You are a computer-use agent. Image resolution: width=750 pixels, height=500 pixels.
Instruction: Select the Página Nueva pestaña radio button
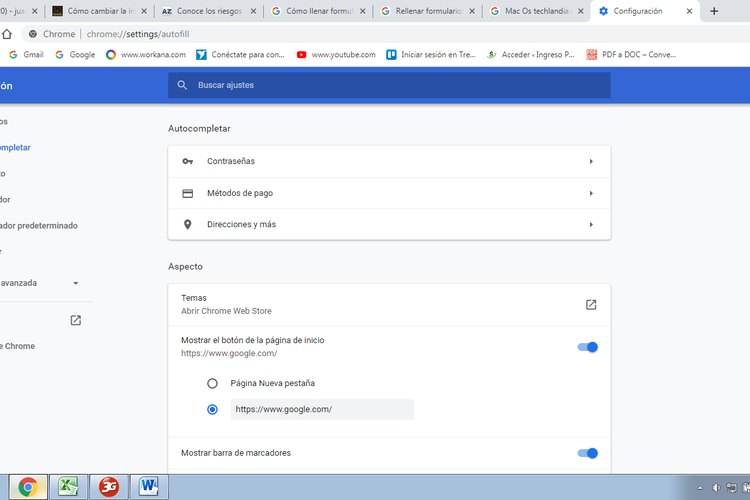[x=212, y=383]
